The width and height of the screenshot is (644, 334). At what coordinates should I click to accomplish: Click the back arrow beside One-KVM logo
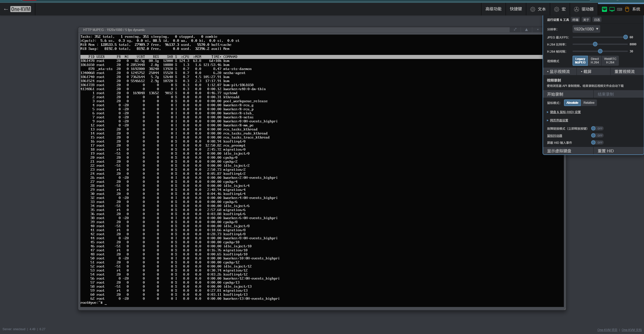pyautogui.click(x=6, y=9)
